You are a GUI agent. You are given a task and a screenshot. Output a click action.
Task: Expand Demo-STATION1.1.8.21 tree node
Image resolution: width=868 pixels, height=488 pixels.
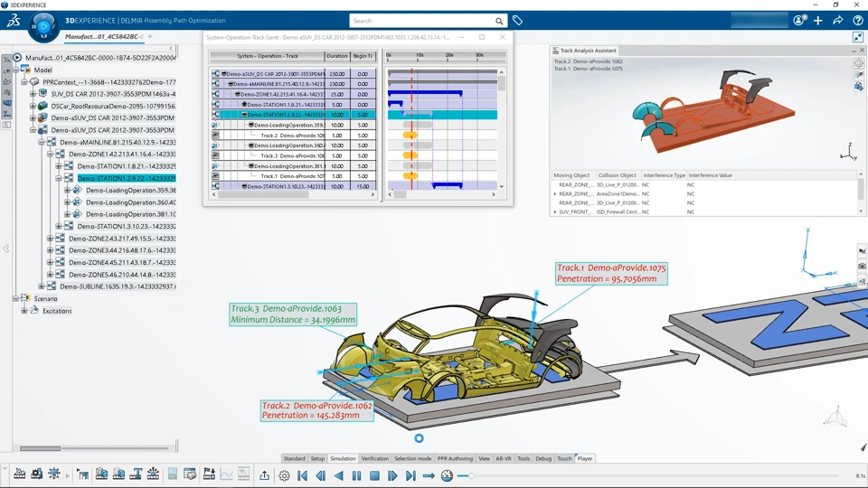[x=59, y=166]
